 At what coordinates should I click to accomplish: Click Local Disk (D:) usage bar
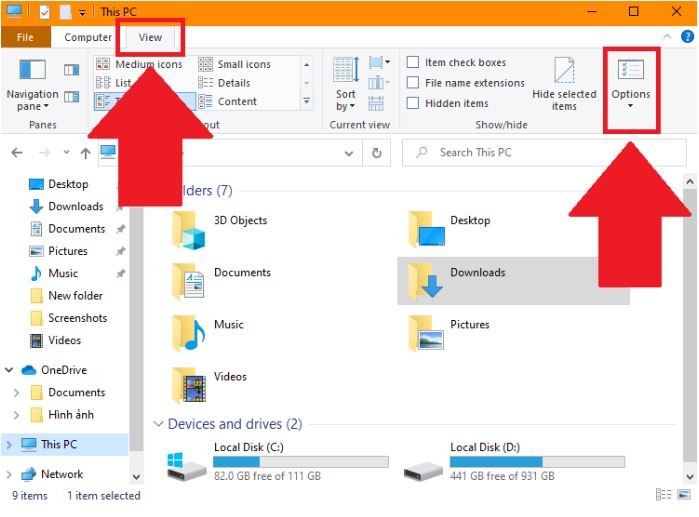(x=537, y=462)
